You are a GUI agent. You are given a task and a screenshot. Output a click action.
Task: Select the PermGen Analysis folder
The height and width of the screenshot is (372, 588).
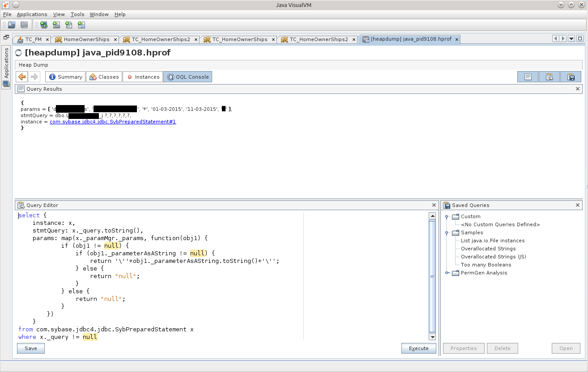pyautogui.click(x=479, y=273)
